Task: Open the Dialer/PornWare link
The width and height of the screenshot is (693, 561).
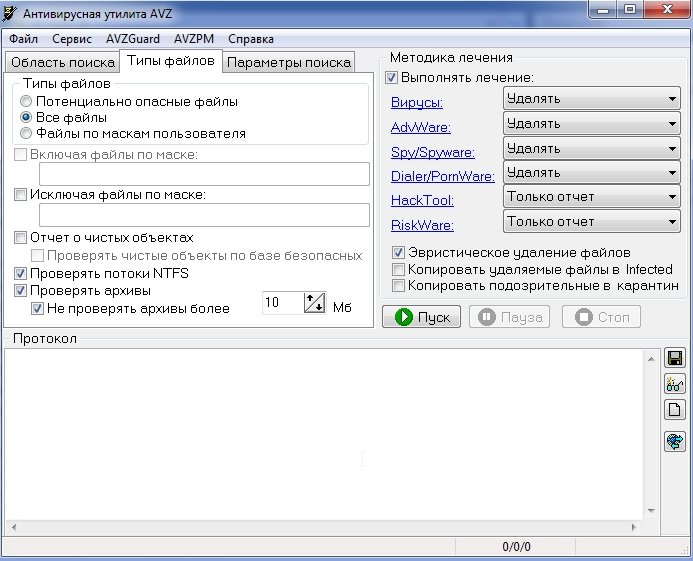Action: [x=443, y=176]
